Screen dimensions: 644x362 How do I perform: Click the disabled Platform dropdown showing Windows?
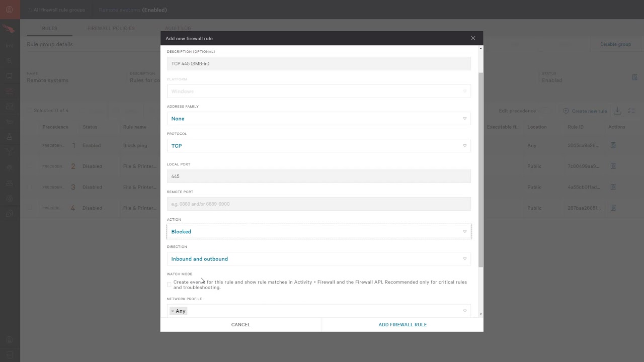pyautogui.click(x=319, y=92)
